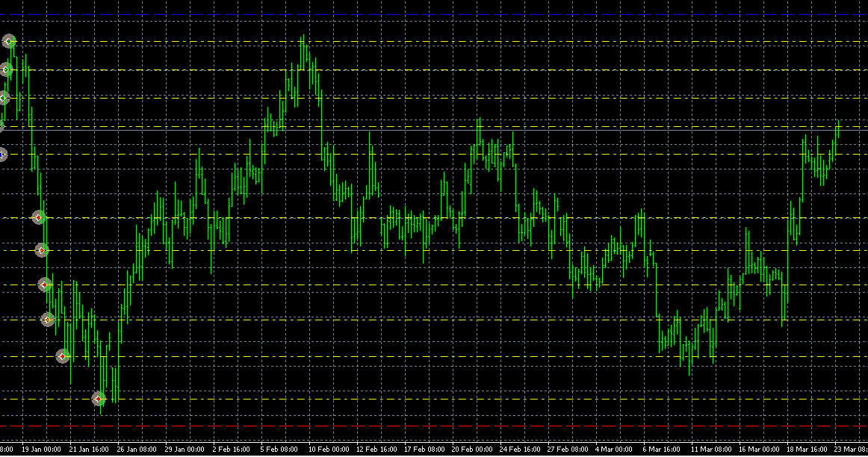
Task: Select third red arrow marker from top
Action: [x=45, y=285]
